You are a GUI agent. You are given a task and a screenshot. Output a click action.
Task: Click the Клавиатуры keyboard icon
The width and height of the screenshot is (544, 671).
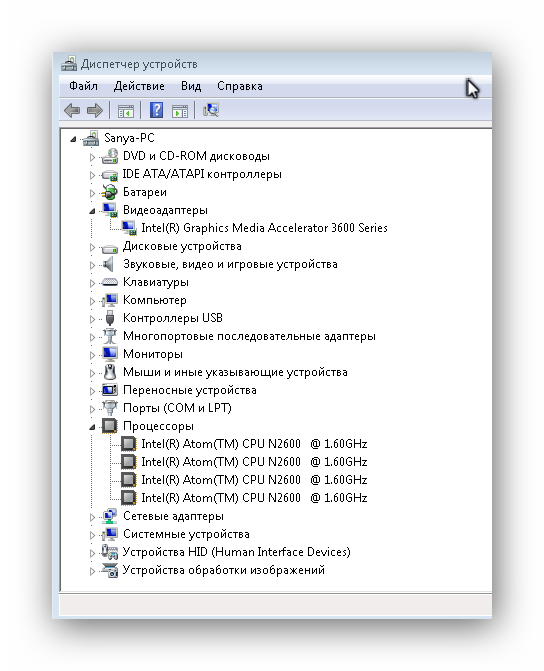(x=110, y=282)
